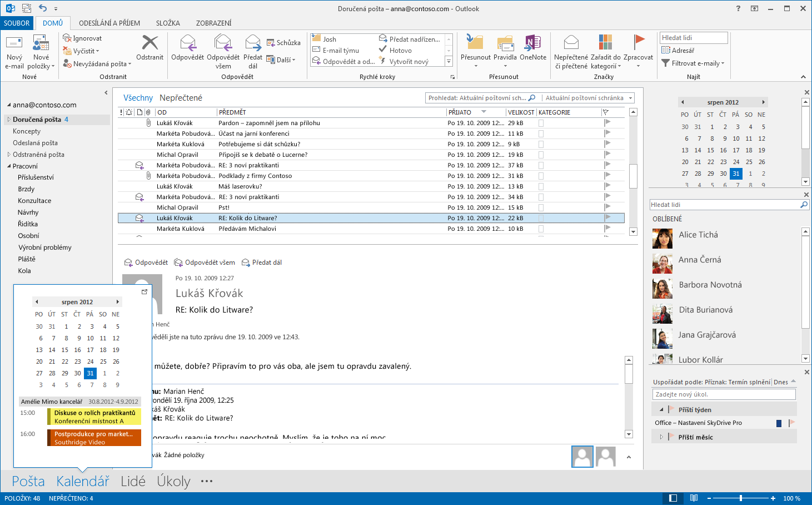Open the Nové položky menu

(41, 52)
